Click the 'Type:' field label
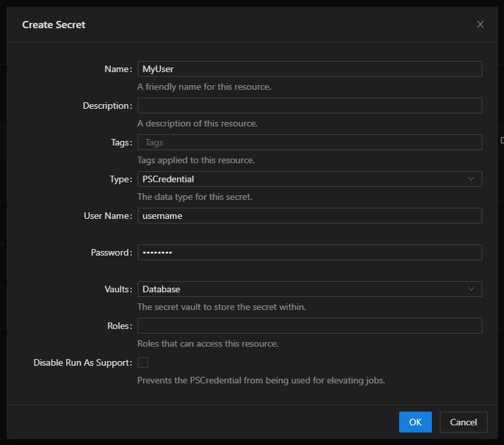504x445 pixels. pos(120,179)
